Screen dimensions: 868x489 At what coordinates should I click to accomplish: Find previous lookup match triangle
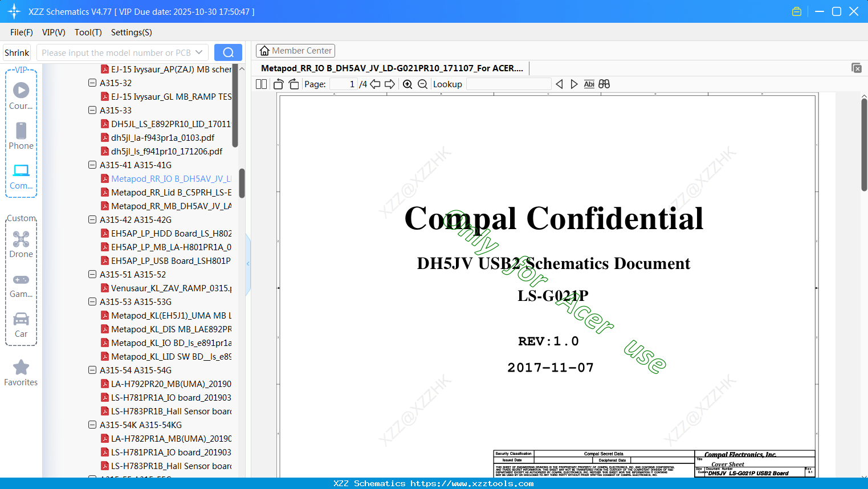coord(559,84)
